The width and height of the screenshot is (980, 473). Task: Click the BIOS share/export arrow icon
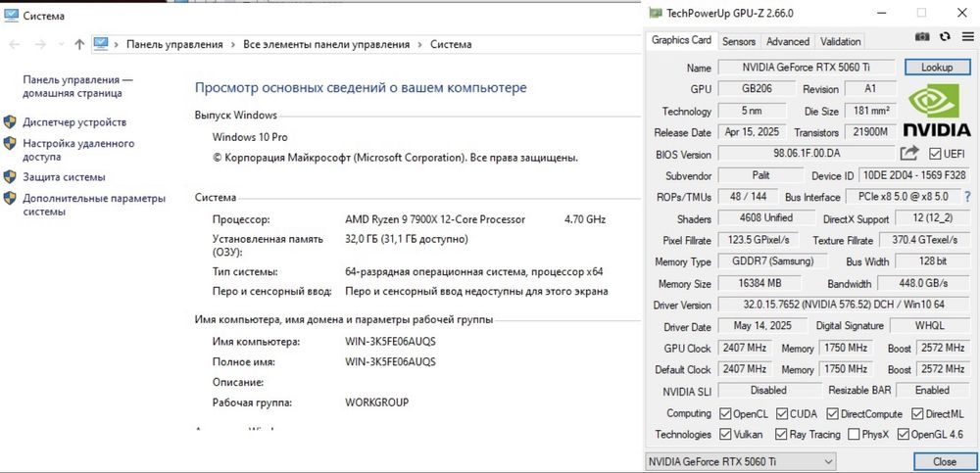coord(910,153)
